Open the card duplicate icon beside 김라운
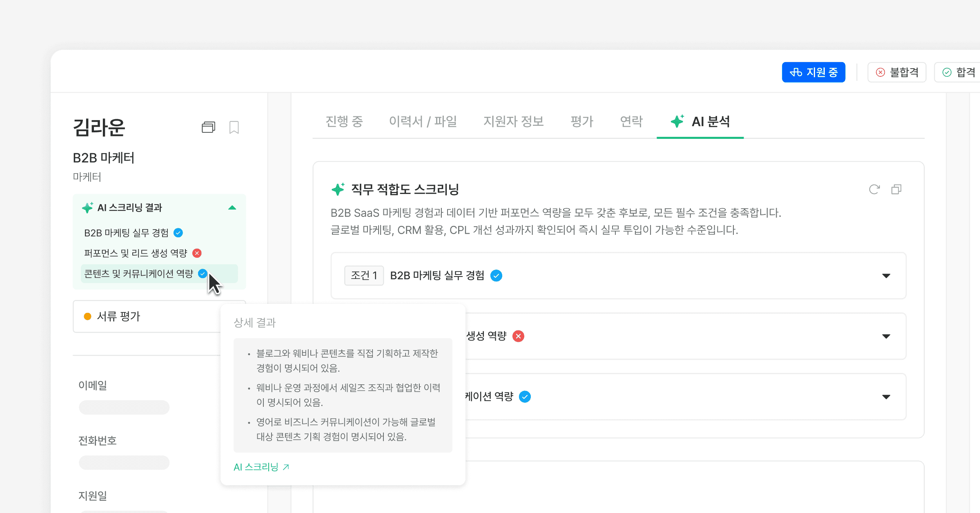Screen dimensions: 980x513 [x=208, y=127]
